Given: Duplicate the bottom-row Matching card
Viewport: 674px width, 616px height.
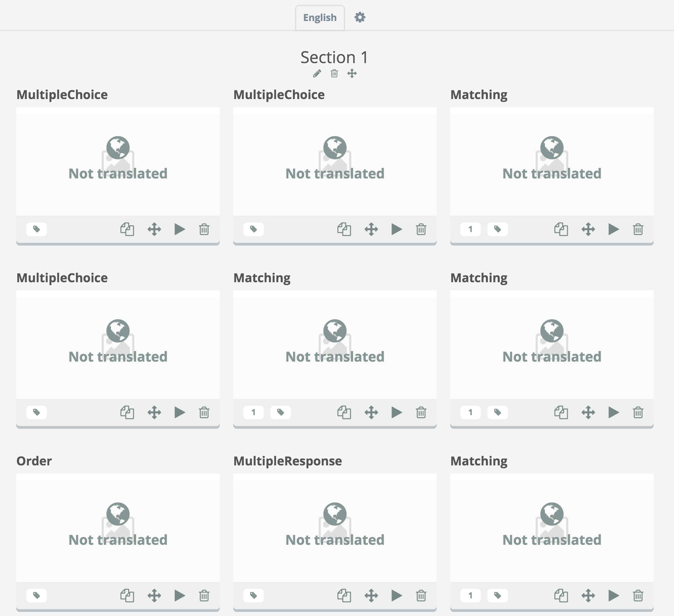Looking at the screenshot, I should (x=561, y=595).
